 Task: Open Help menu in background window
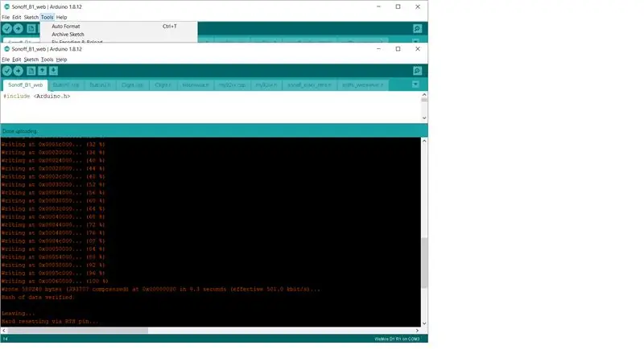click(x=62, y=17)
